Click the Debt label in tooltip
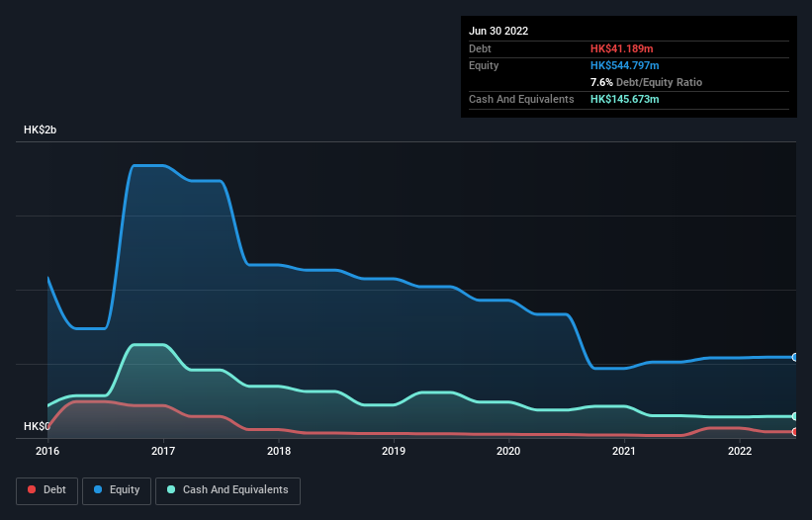812x520 pixels. (x=480, y=48)
